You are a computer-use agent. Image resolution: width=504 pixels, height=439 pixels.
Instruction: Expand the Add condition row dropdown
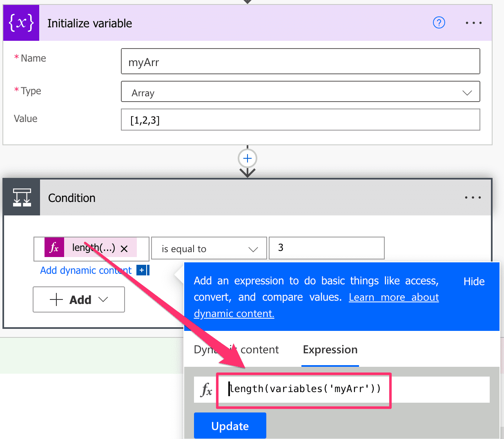79,300
